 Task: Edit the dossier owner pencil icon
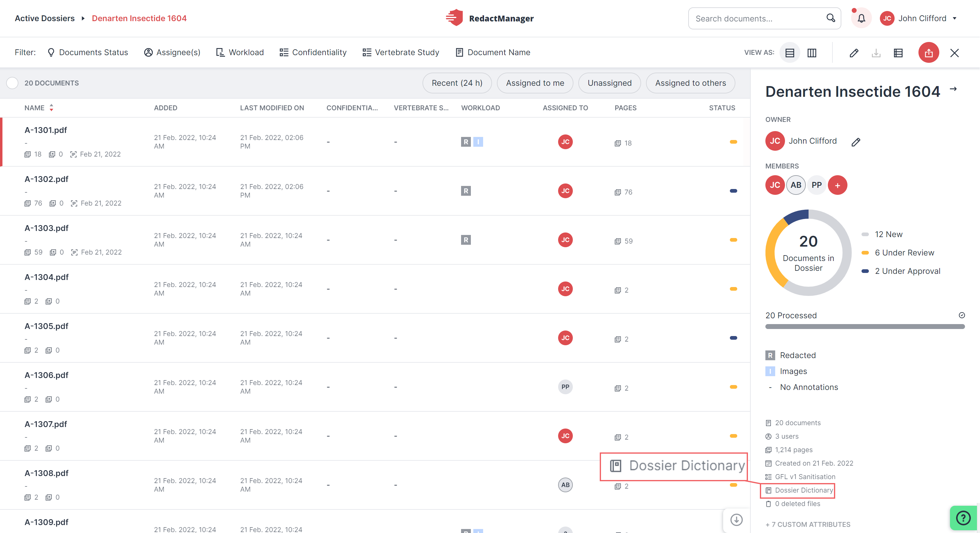coord(856,142)
